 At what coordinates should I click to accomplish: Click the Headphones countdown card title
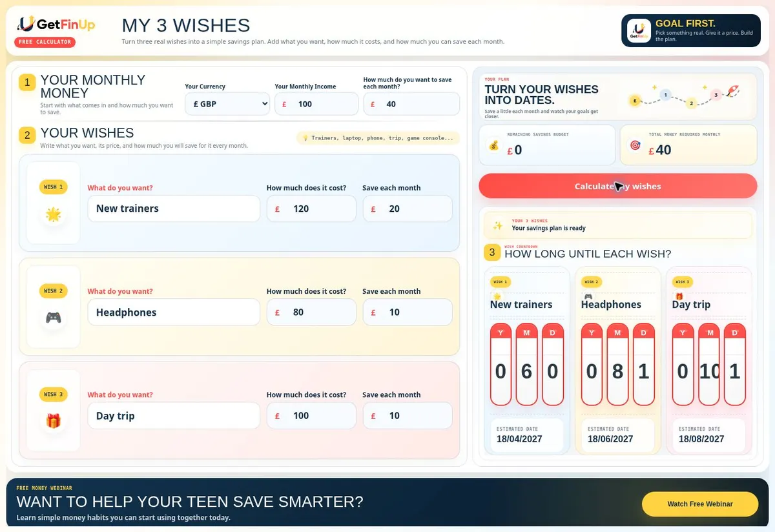click(x=611, y=305)
